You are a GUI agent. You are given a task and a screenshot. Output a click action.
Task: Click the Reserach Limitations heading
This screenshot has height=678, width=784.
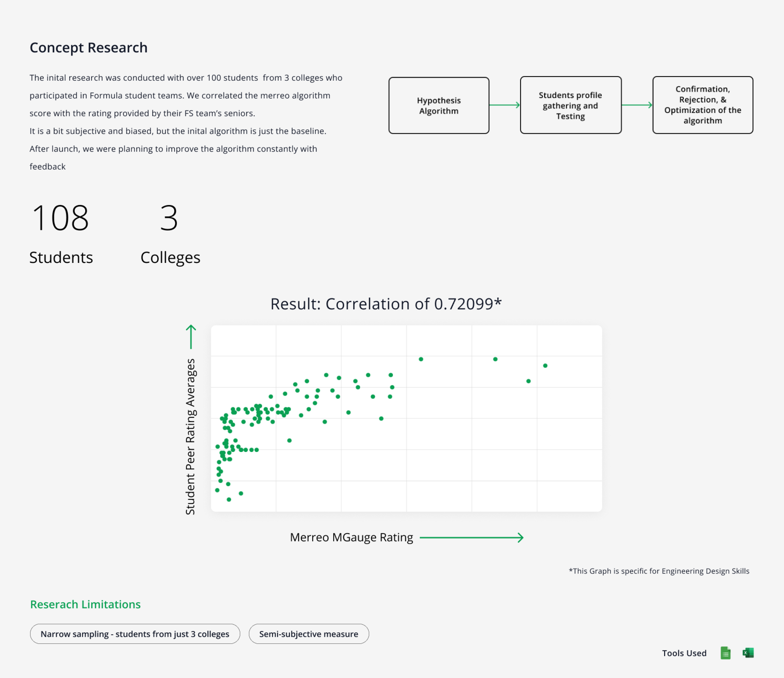[x=86, y=604]
